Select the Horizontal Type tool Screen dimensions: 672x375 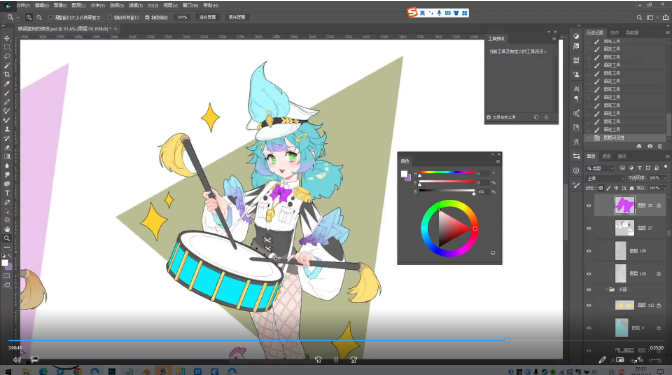coord(7,193)
